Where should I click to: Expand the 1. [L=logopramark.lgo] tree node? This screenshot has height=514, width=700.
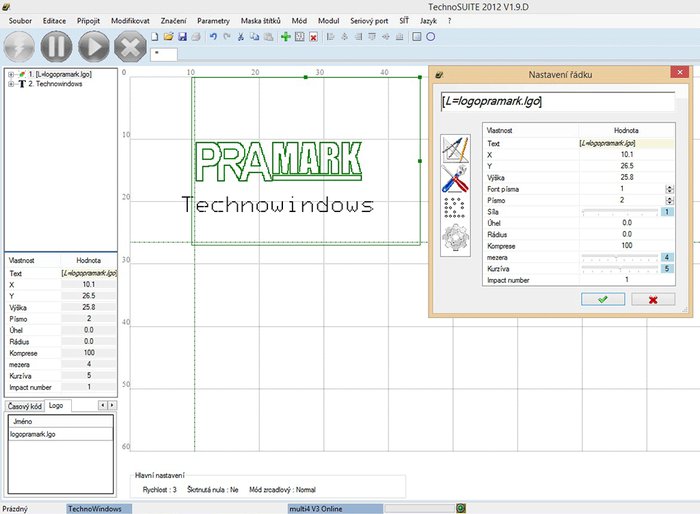[x=11, y=74]
